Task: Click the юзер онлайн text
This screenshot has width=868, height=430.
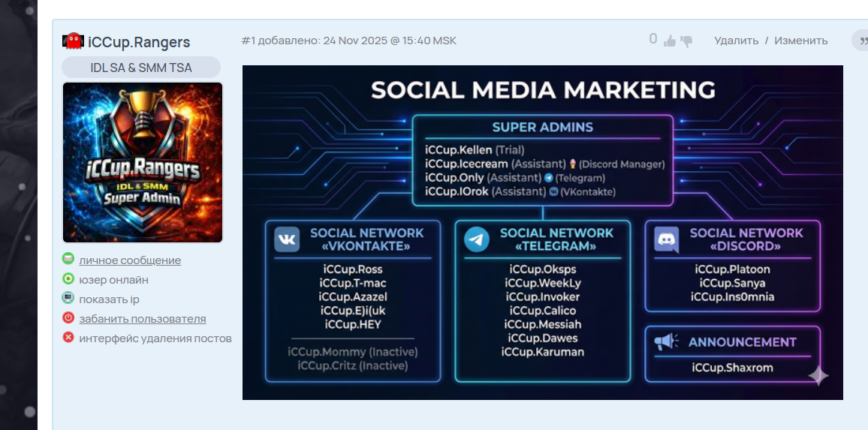Action: pyautogui.click(x=113, y=280)
